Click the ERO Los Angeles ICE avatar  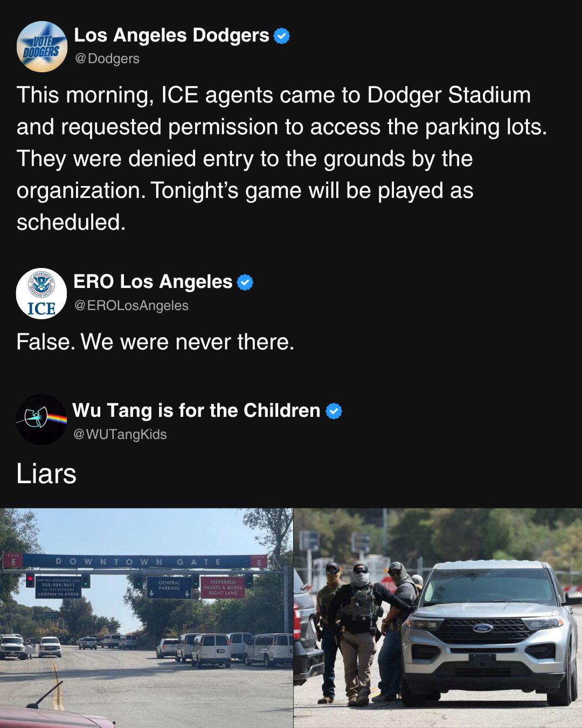[41, 293]
